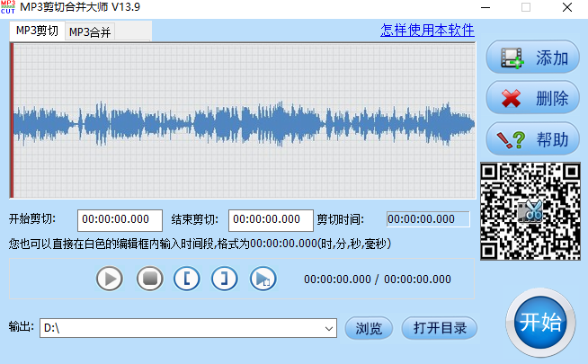588x364 pixels.
Task: Preview the selected clip with play-selection icon
Action: point(263,279)
